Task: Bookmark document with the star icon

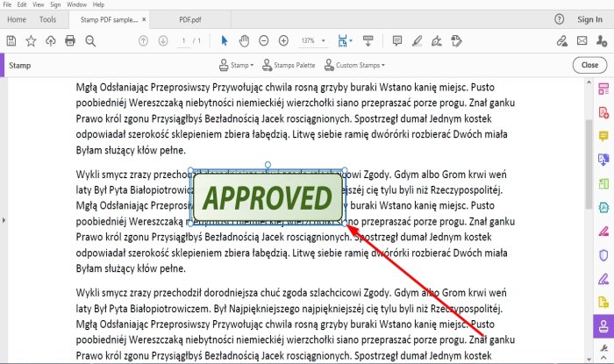Action: pos(31,40)
